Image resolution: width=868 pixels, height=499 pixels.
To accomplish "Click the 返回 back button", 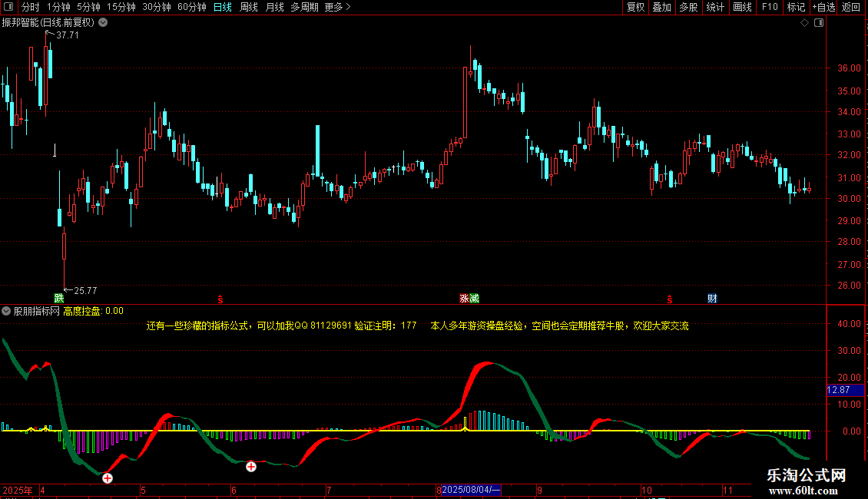I will click(851, 7).
